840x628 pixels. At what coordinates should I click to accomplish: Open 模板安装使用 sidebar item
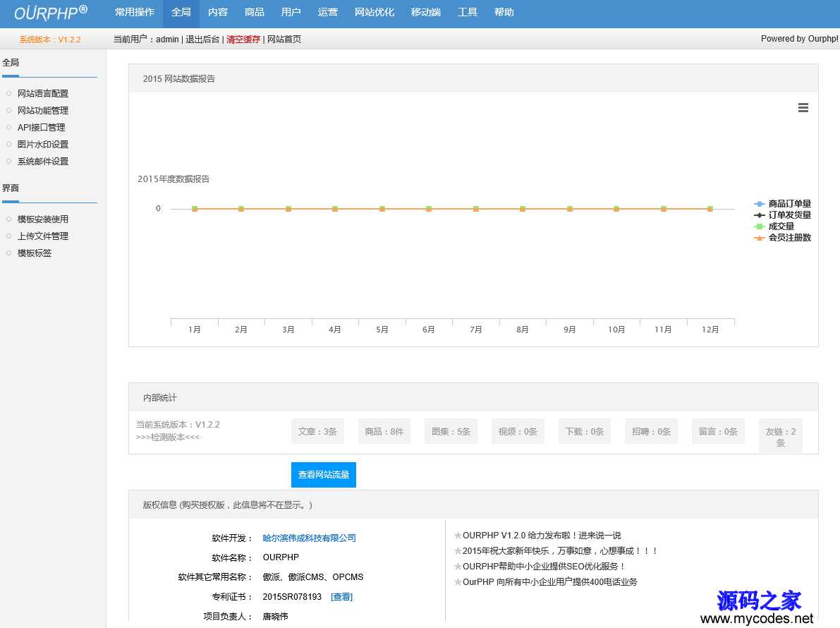pyautogui.click(x=43, y=219)
